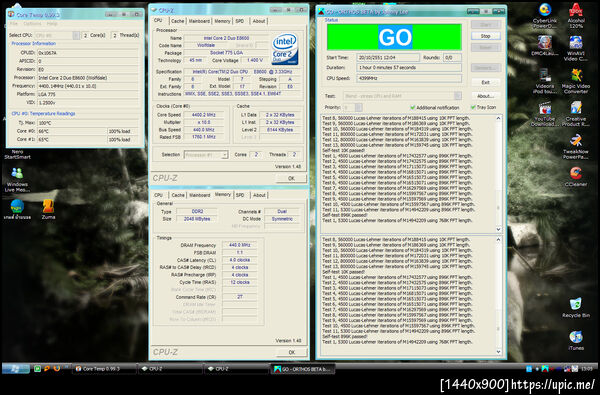Open the Recycle Bin
The height and width of the screenshot is (395, 600).
576,308
